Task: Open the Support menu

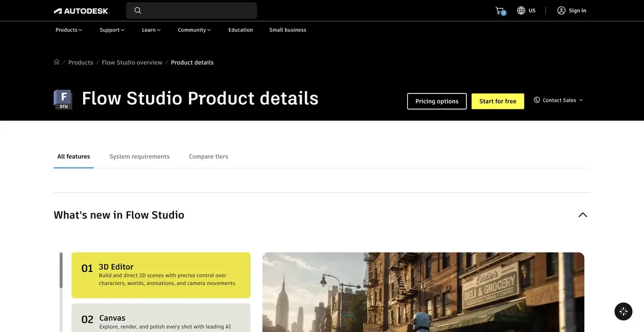Action: (x=112, y=30)
